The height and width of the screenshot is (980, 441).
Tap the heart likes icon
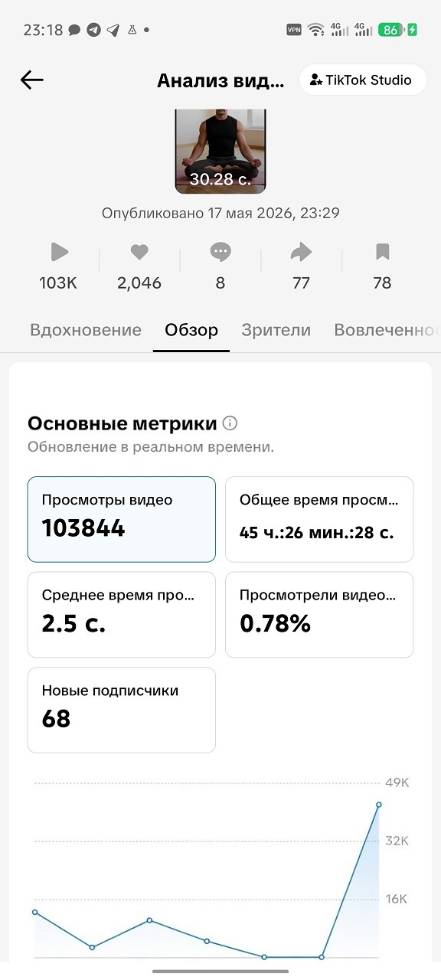tap(139, 252)
